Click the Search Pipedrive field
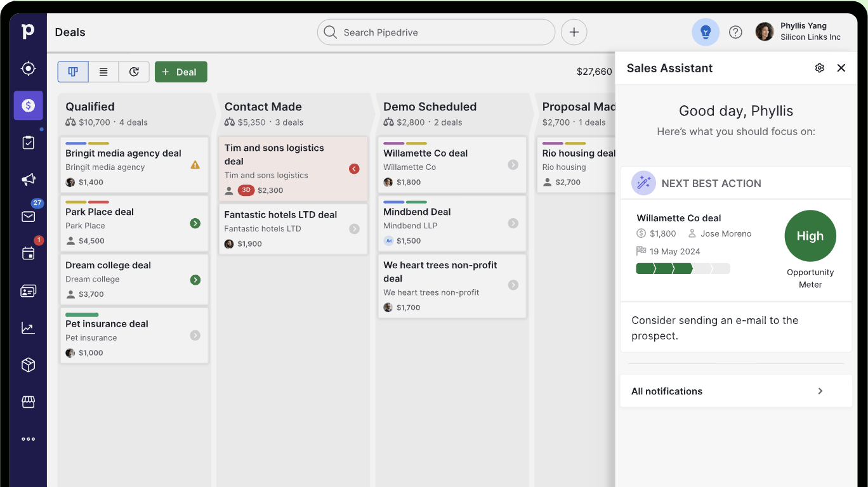Viewport: 868px width, 487px height. [x=436, y=32]
